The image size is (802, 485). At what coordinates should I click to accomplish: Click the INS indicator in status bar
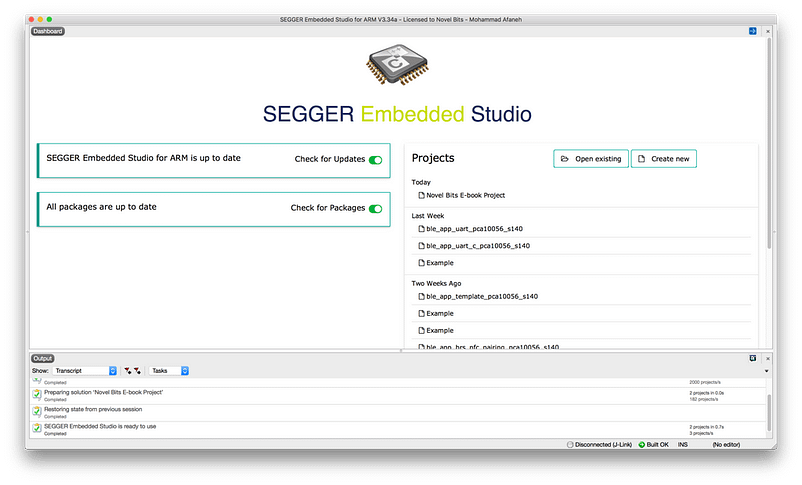683,445
